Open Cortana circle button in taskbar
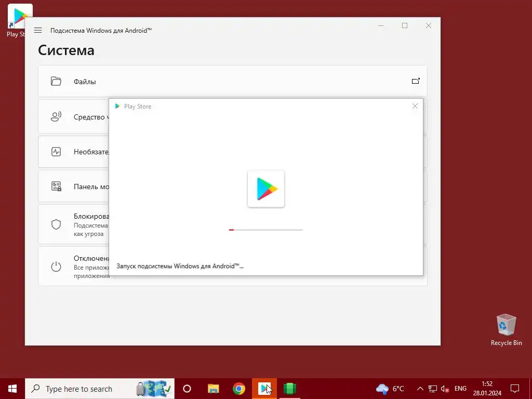532x399 pixels. 187,389
